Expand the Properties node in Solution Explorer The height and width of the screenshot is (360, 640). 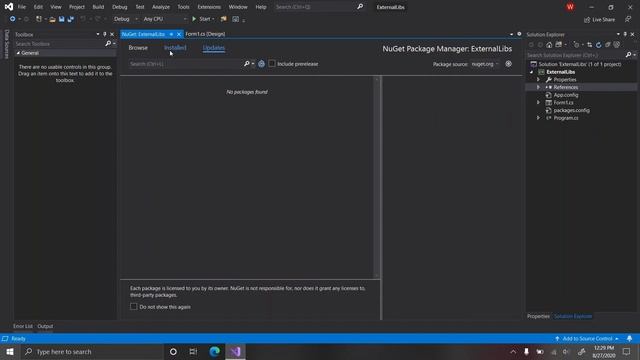pos(538,80)
